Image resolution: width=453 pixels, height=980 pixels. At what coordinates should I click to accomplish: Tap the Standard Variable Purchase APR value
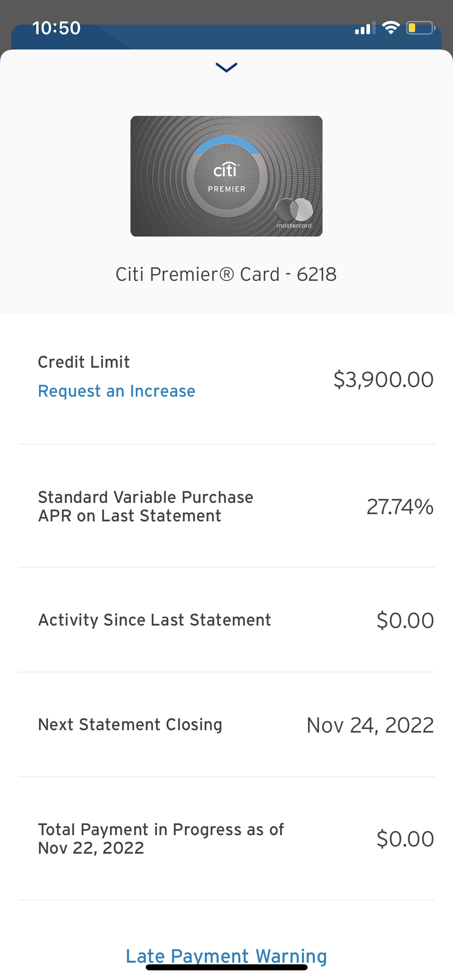[x=399, y=507]
